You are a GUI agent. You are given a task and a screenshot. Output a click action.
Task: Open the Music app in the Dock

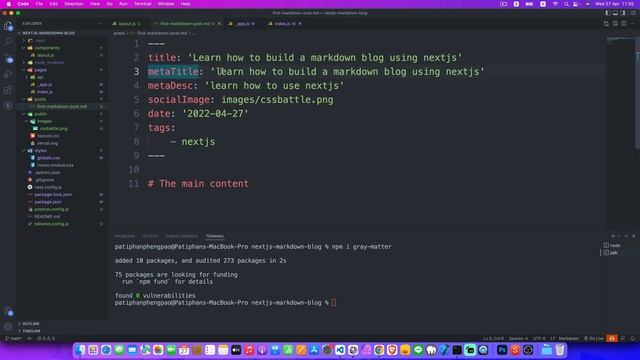tap(249, 350)
